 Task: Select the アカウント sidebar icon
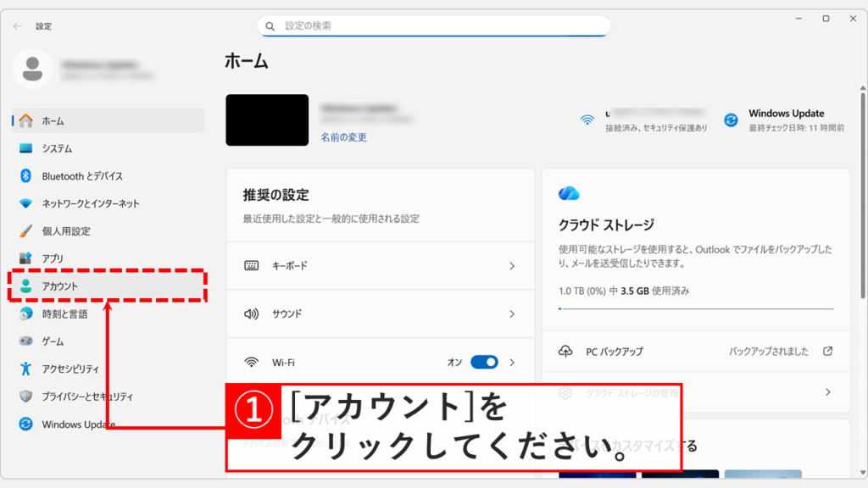tap(25, 286)
